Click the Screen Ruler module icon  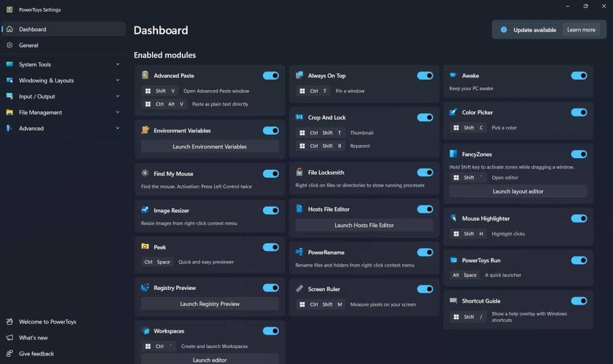[299, 289]
